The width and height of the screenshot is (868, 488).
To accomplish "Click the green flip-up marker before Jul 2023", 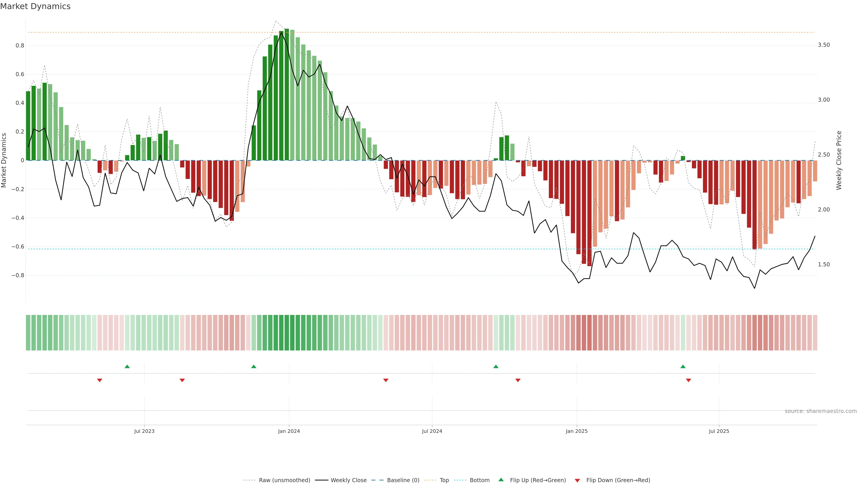I will (x=127, y=366).
